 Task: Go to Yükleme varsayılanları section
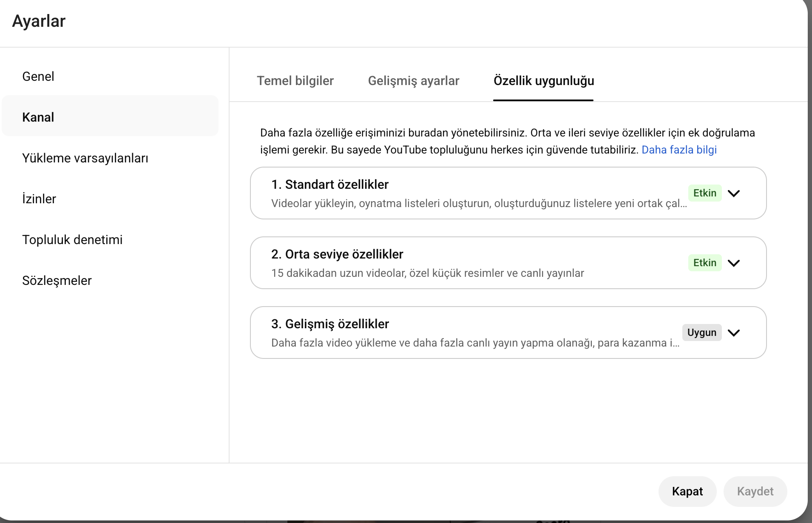(85, 158)
